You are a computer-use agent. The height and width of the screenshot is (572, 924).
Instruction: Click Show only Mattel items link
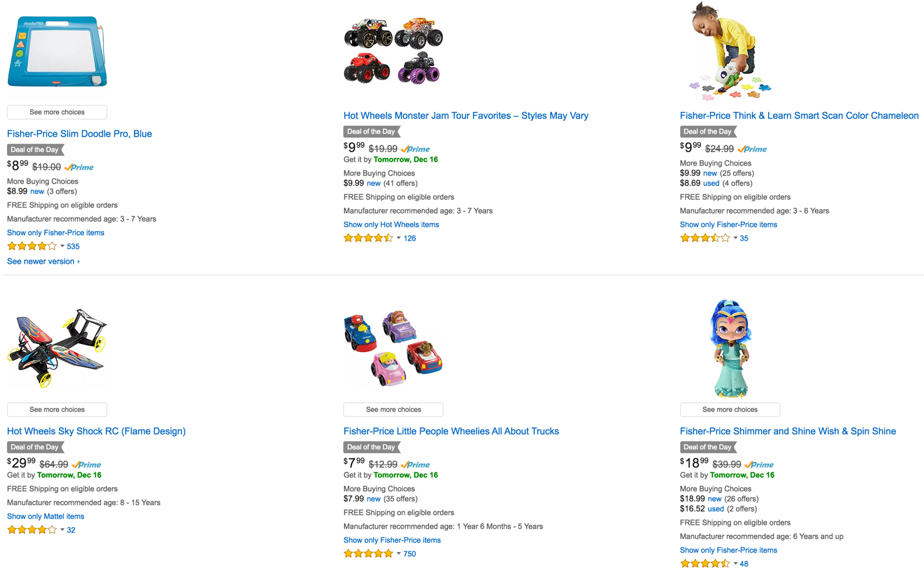pos(45,516)
